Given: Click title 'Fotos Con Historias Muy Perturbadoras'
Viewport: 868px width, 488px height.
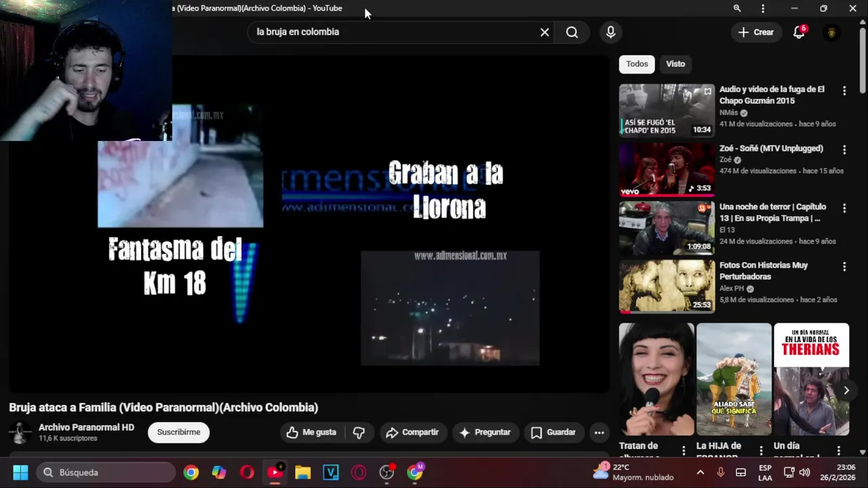Looking at the screenshot, I should [764, 271].
